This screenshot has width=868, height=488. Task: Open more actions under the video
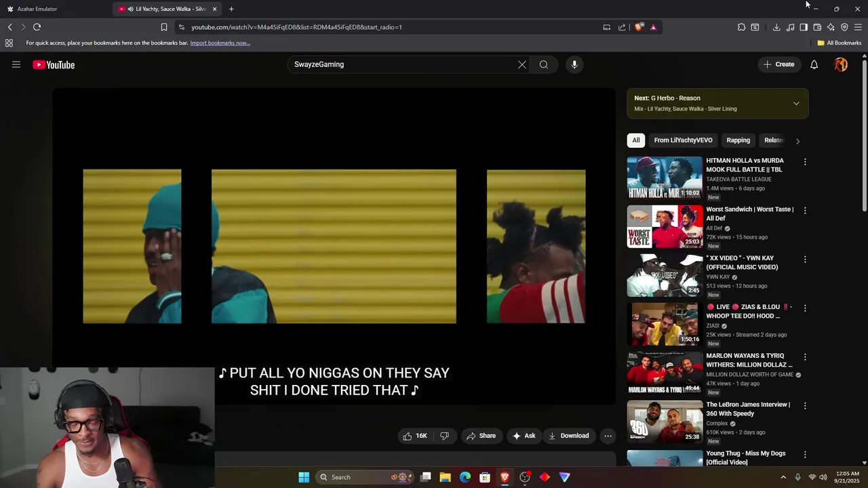click(x=608, y=436)
